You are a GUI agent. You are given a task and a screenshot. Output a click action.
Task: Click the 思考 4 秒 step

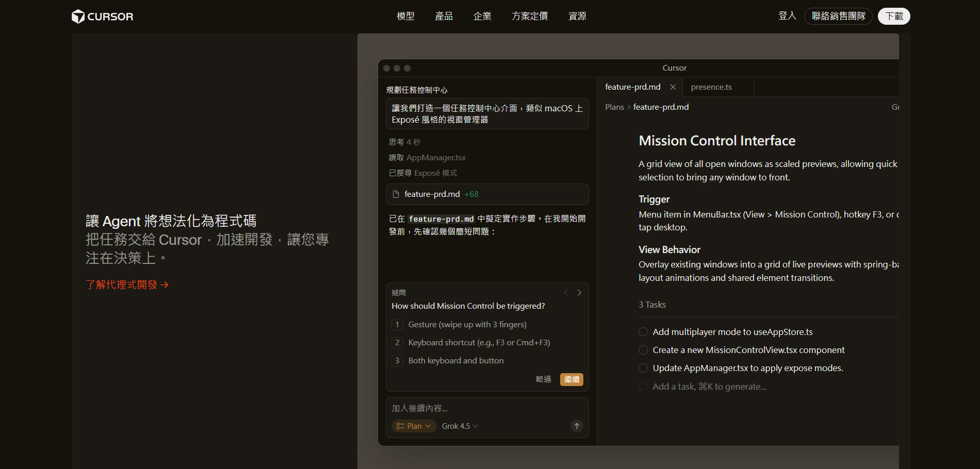point(404,142)
